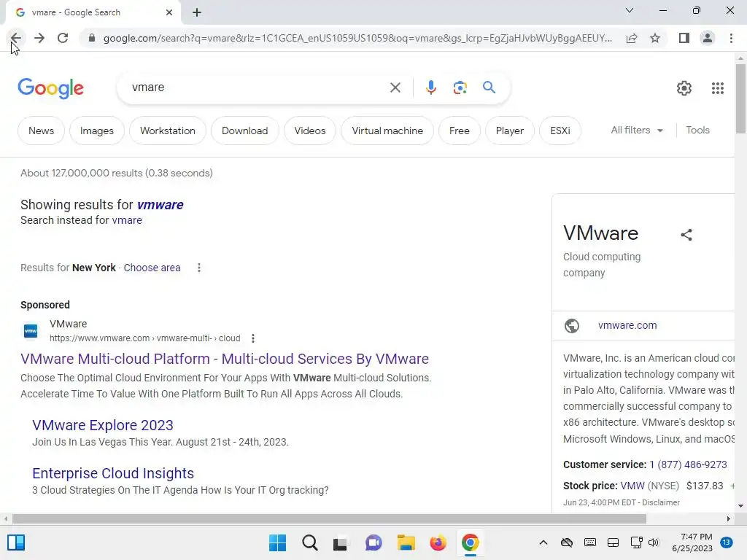Filter results by Images
Screen dimensions: 747x560
click(x=97, y=131)
